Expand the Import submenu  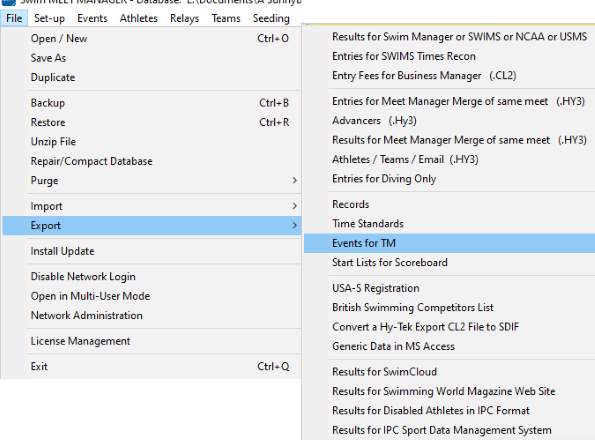click(x=152, y=206)
